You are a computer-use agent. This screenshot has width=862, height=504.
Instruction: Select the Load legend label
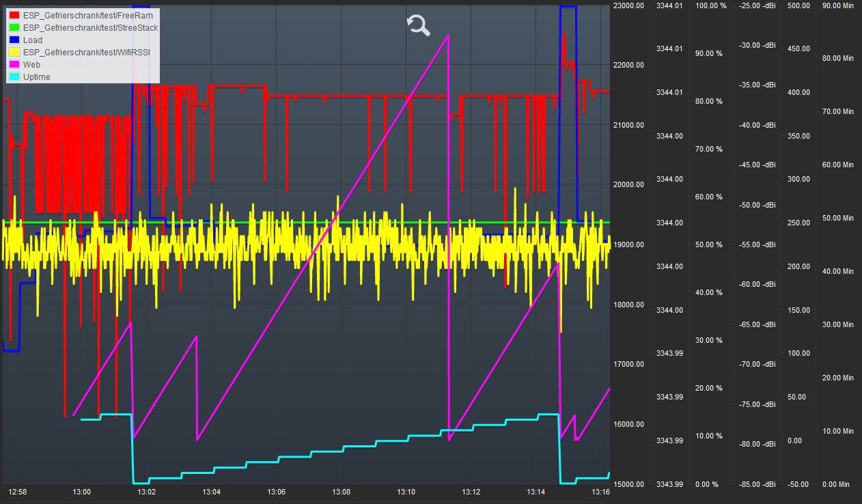coord(33,40)
